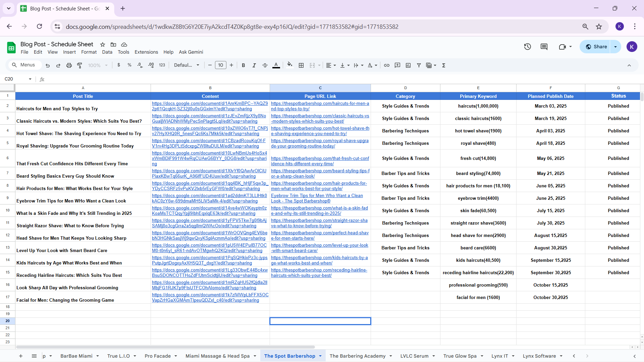Open the zoom level dropdown

click(x=98, y=65)
